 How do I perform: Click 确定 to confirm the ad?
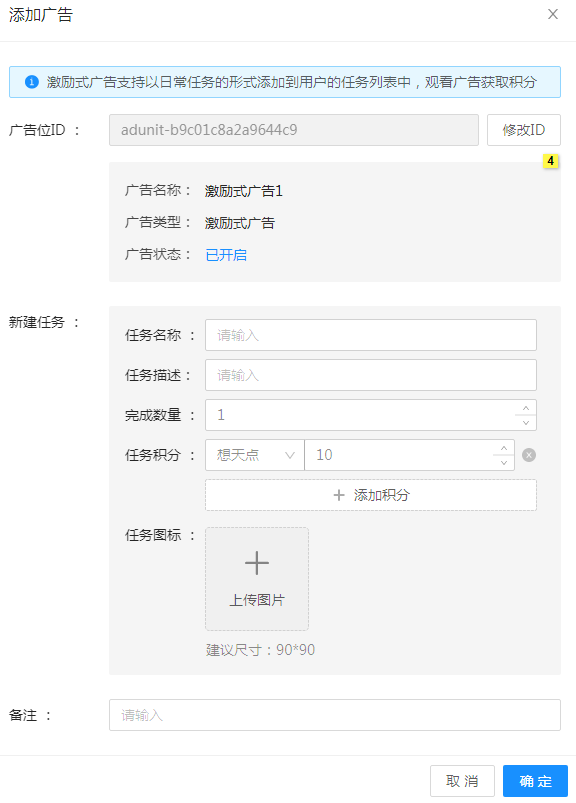(x=535, y=781)
